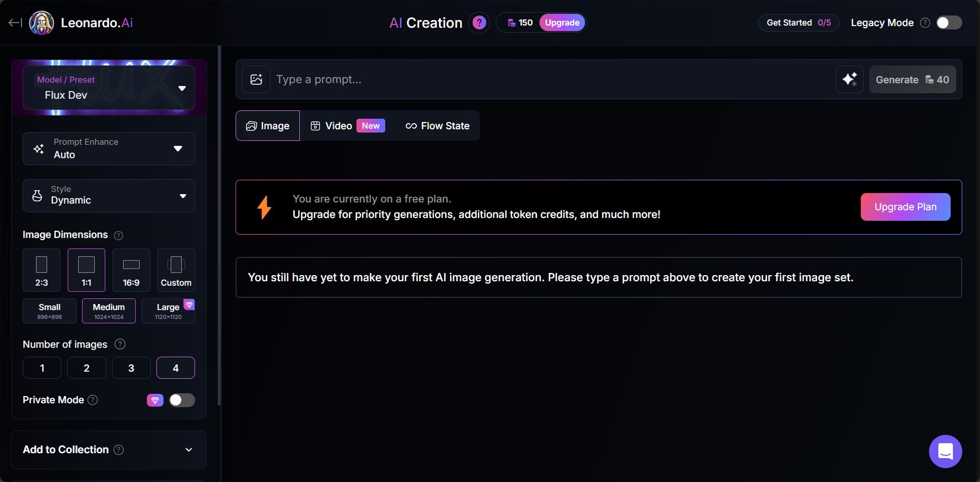Click the premium gem on Large size
This screenshot has height=482, width=980.
189,305
